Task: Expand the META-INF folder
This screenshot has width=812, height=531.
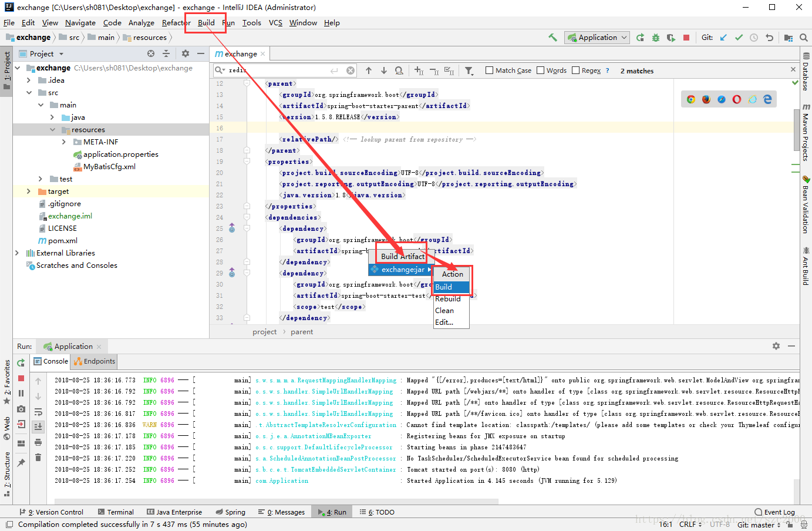Action: pyautogui.click(x=64, y=142)
